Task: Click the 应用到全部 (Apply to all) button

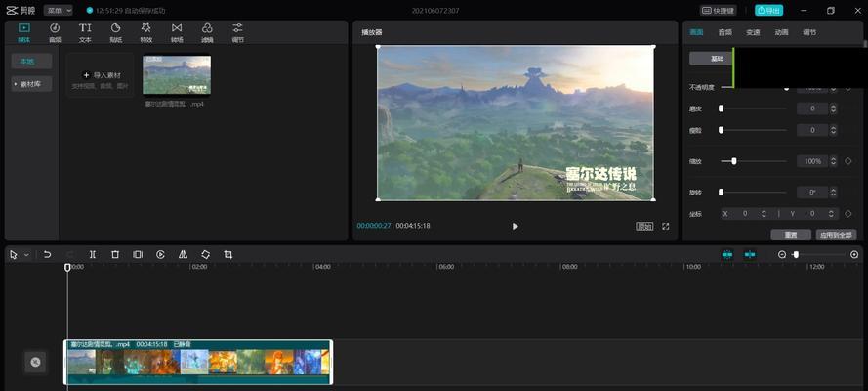Action: click(836, 235)
